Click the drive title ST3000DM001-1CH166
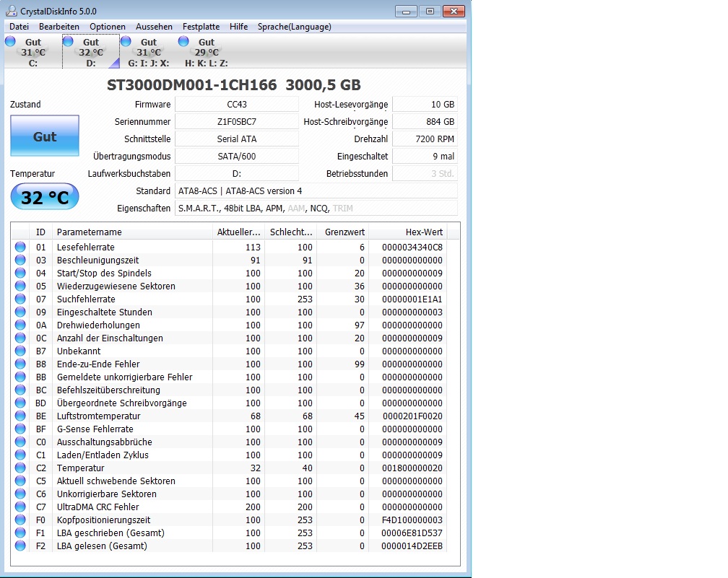Screen dimensions: 728x578 tap(192, 85)
